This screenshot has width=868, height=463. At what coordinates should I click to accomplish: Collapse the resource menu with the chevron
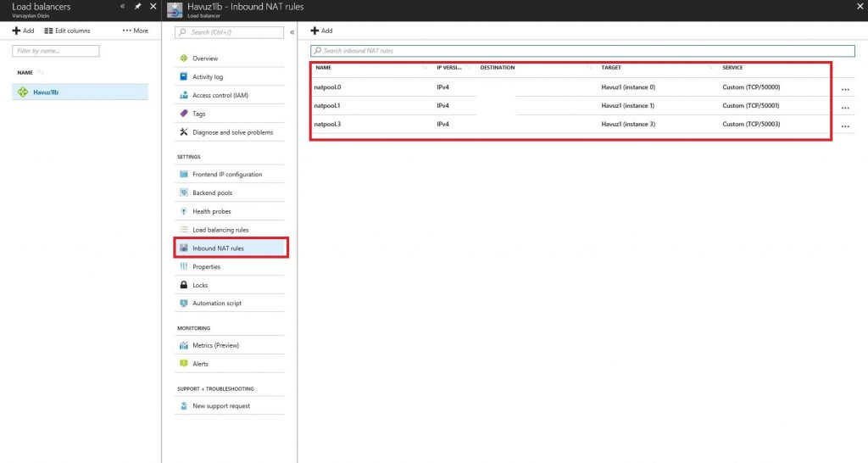click(292, 32)
